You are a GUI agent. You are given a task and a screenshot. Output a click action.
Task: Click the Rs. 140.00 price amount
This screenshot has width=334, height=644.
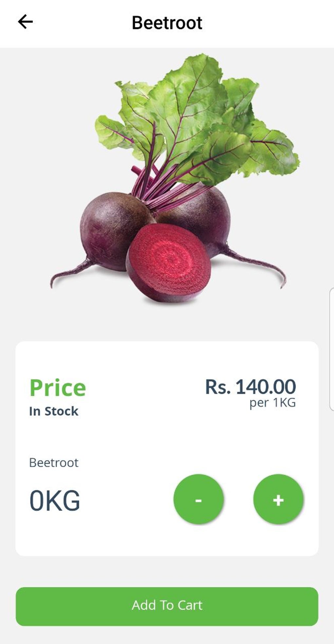tap(250, 387)
